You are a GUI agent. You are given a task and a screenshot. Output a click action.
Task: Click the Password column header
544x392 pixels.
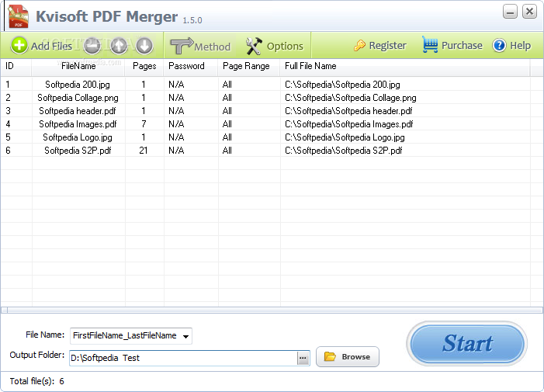coord(191,66)
